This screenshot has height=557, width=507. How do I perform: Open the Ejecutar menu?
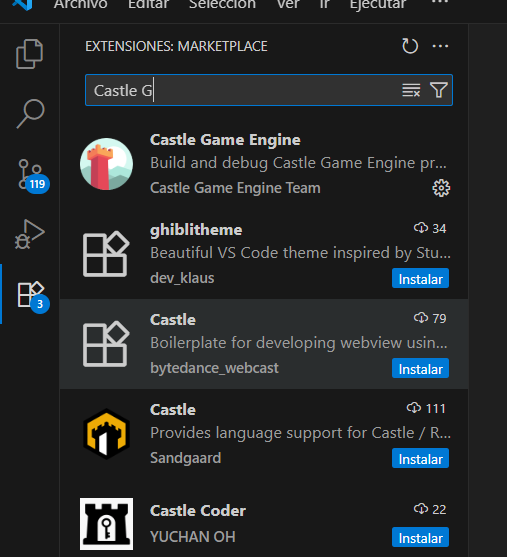pos(378,5)
